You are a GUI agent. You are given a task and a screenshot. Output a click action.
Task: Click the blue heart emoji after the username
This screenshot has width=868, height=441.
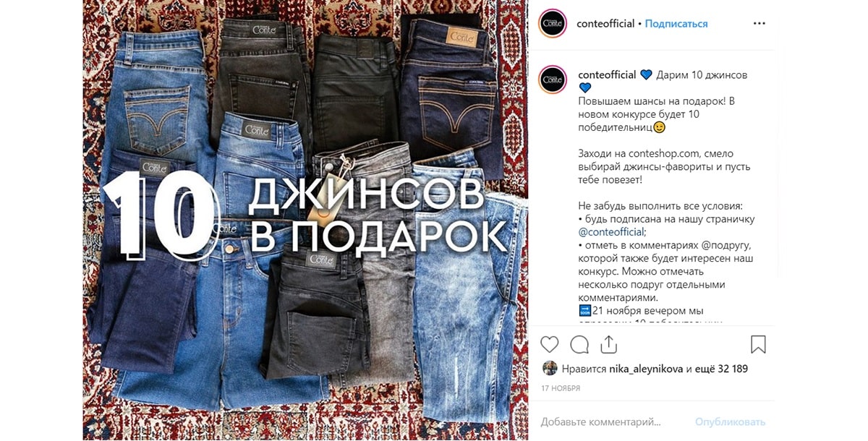pyautogui.click(x=646, y=75)
